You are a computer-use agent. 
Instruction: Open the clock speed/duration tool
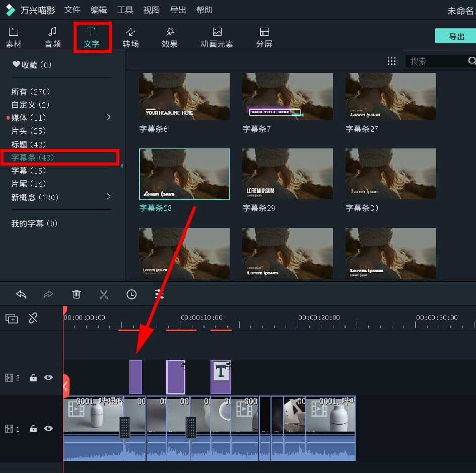[x=131, y=294]
